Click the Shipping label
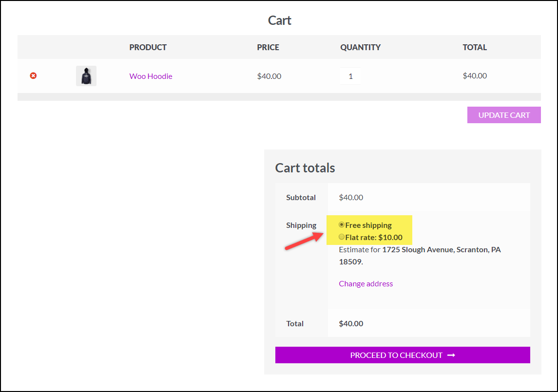This screenshot has width=558, height=392. [x=301, y=225]
